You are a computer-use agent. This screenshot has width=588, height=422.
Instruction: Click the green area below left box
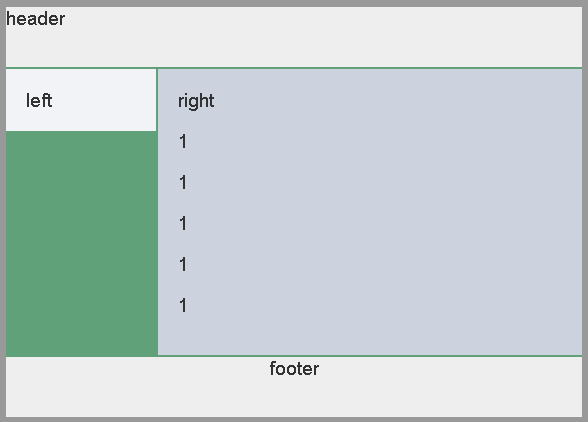tap(81, 243)
